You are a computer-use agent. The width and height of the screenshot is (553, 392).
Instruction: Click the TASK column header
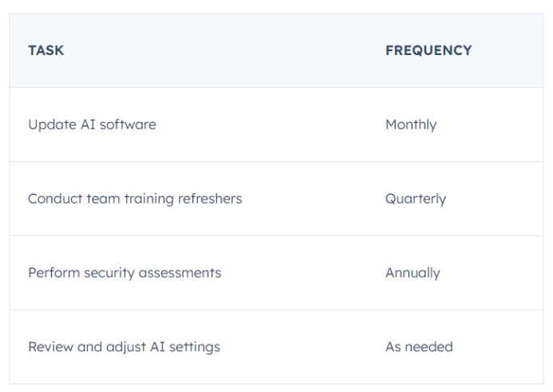(46, 50)
